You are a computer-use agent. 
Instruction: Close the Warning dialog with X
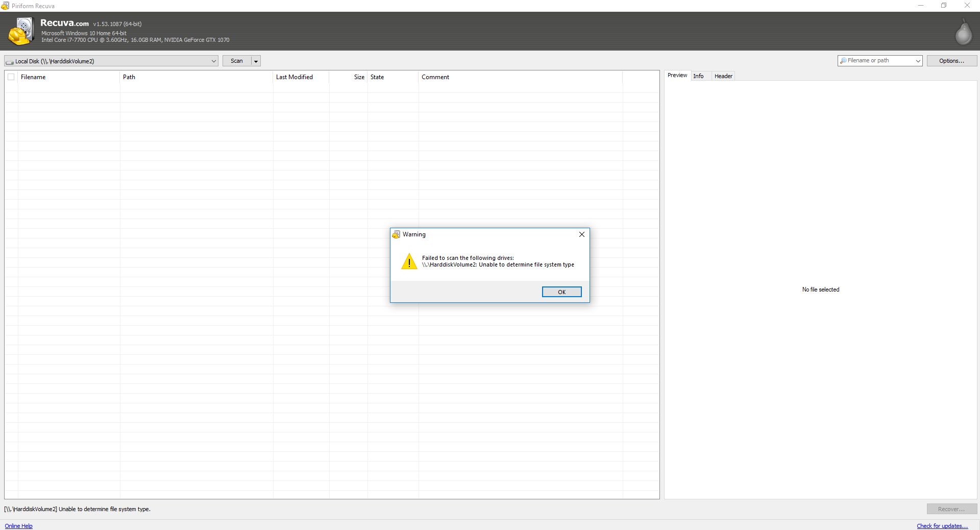pos(582,234)
